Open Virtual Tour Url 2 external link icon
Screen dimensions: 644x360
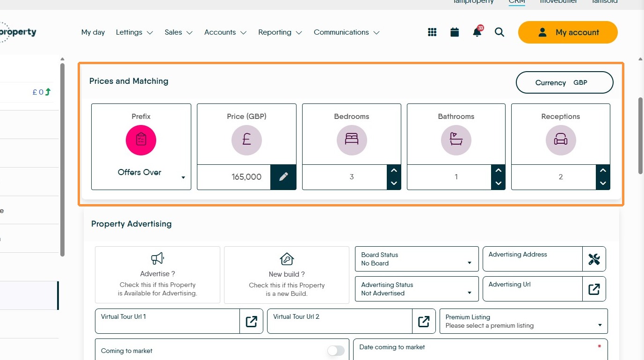(x=424, y=321)
